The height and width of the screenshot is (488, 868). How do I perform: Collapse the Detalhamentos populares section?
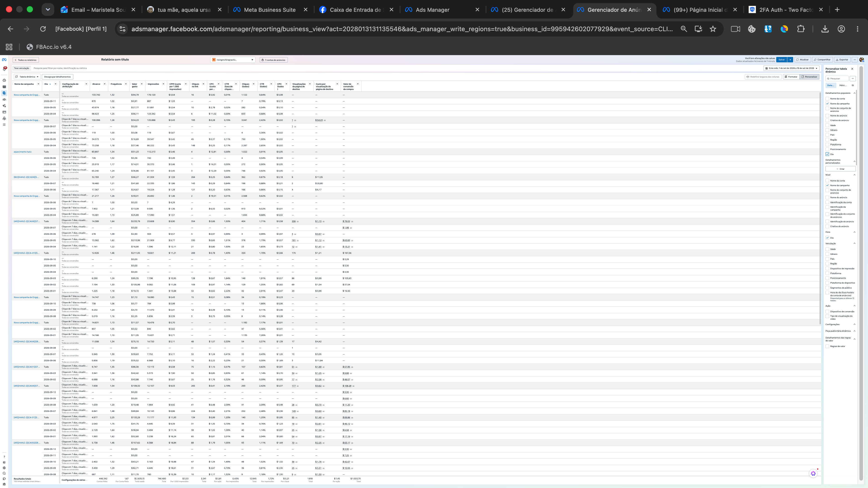point(854,93)
